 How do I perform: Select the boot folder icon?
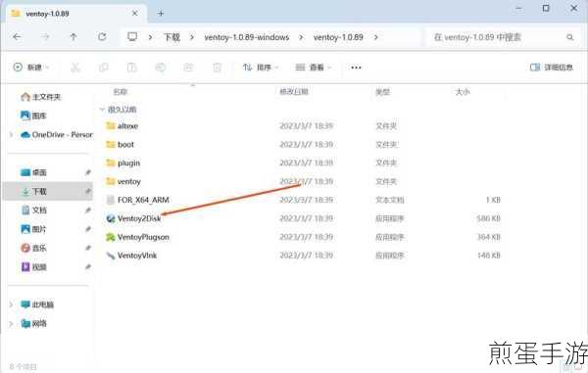tap(110, 144)
